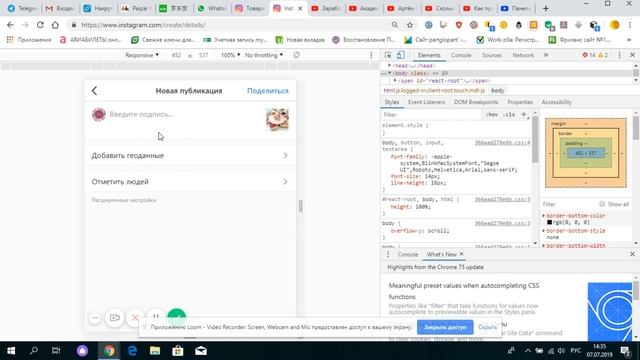640x360 pixels.
Task: Open the Styles subtab
Action: pos(392,102)
